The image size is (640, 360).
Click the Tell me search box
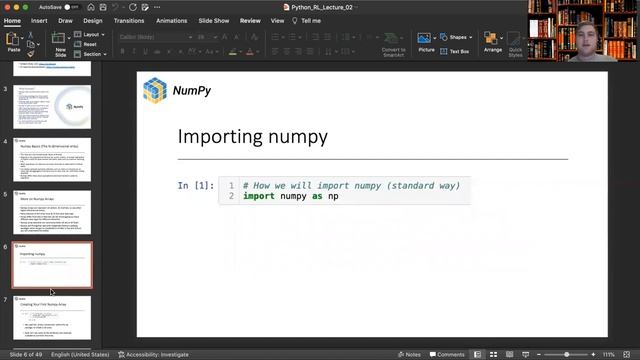click(307, 21)
